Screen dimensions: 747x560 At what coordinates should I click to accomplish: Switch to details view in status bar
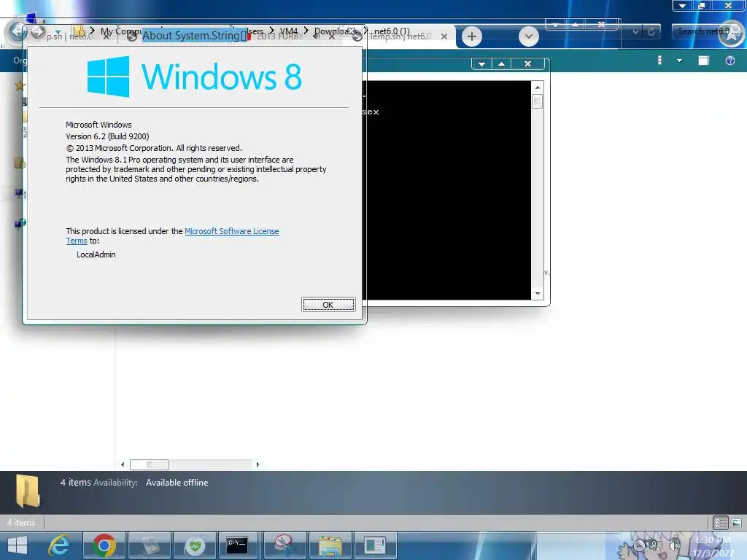(720, 523)
